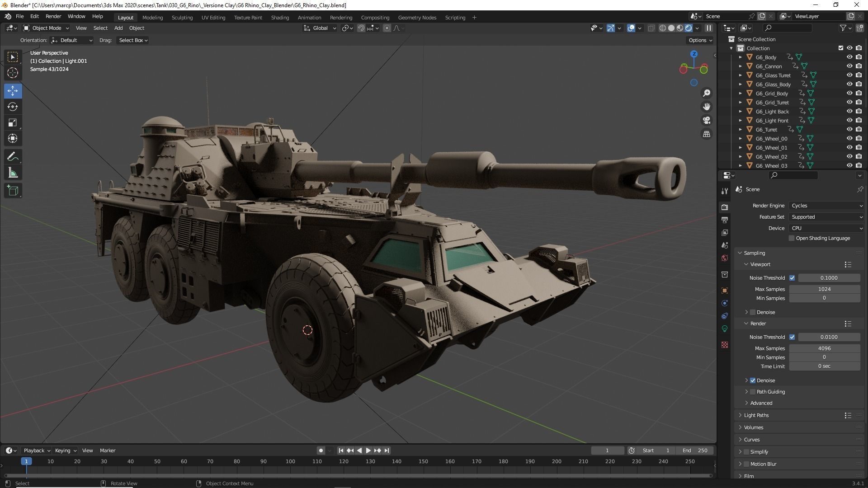Switch to the Shading workspace tab

tap(280, 18)
